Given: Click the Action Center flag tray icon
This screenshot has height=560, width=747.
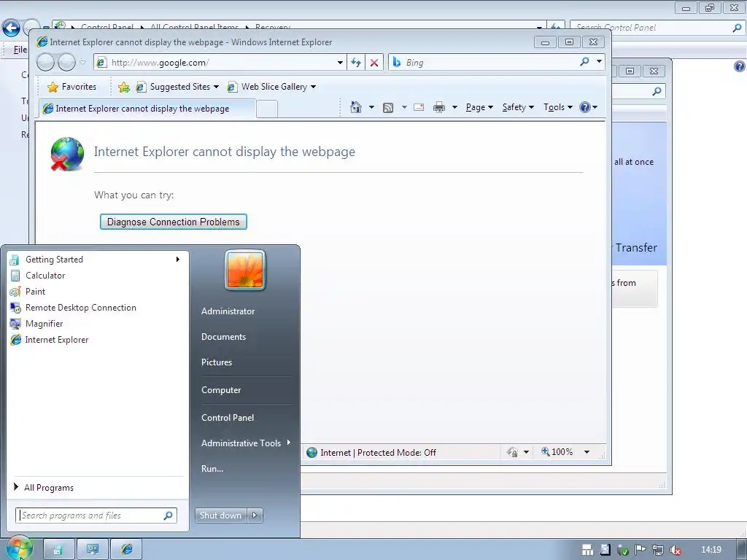Looking at the screenshot, I should click(x=640, y=550).
